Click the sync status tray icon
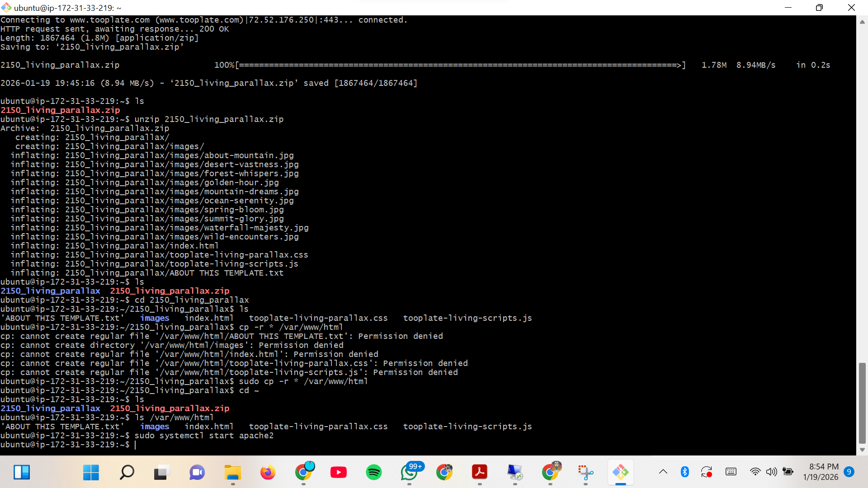 707,472
